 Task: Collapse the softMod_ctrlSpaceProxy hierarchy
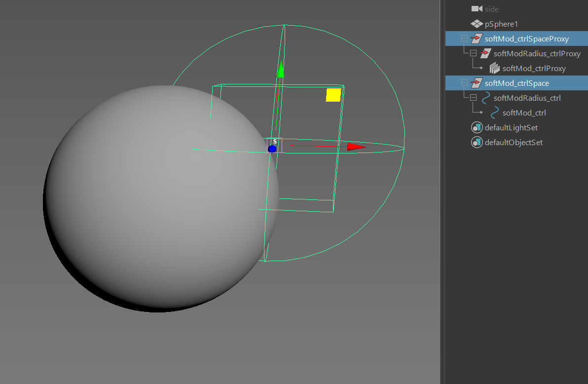tap(464, 38)
